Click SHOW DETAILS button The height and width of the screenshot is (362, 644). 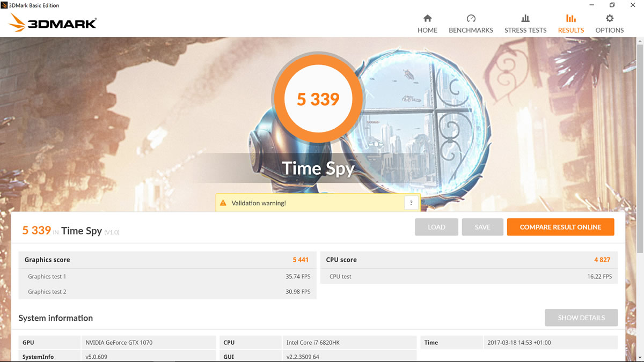(581, 317)
